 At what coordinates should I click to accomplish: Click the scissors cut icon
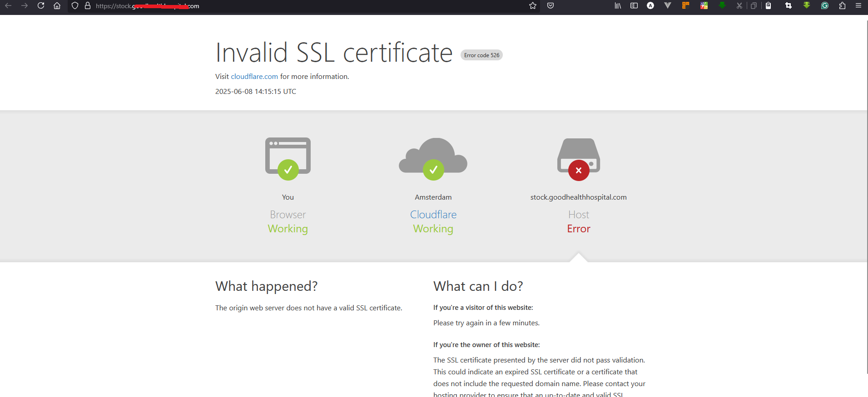pos(739,6)
